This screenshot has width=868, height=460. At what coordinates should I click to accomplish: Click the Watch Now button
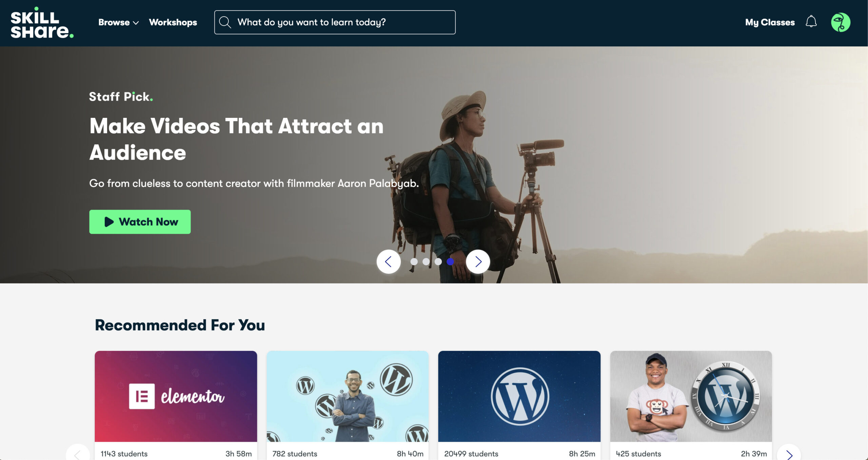(140, 222)
